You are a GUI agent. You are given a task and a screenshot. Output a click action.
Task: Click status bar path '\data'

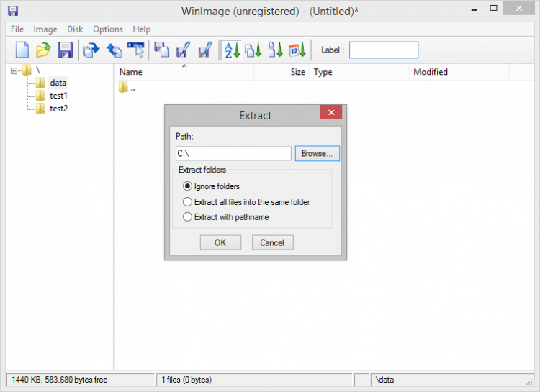coord(384,380)
